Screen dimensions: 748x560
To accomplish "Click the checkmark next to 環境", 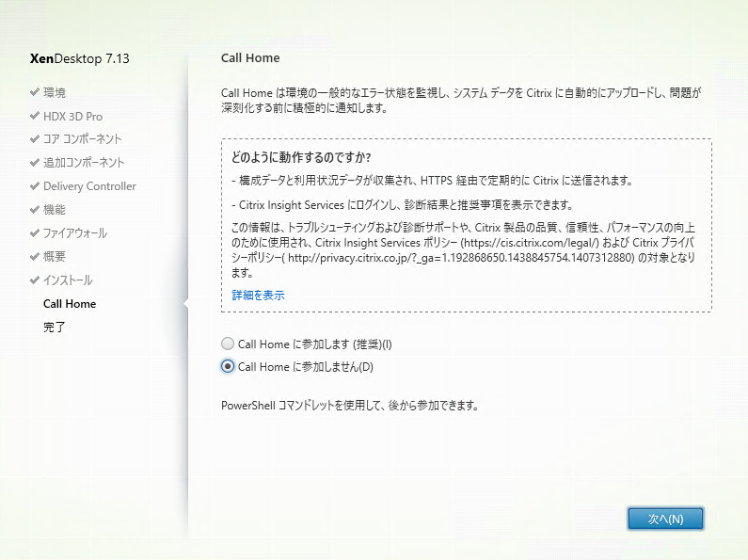I will tap(35, 91).
